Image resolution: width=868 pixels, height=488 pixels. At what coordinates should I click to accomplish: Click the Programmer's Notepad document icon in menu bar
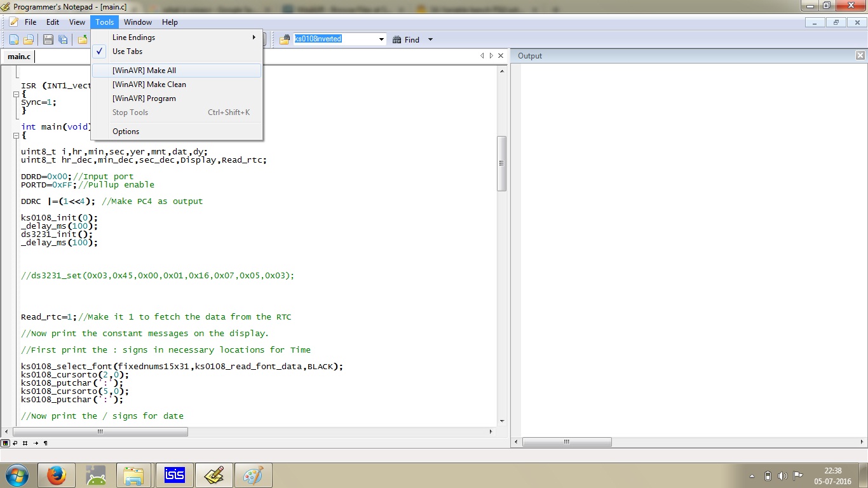[x=13, y=22]
